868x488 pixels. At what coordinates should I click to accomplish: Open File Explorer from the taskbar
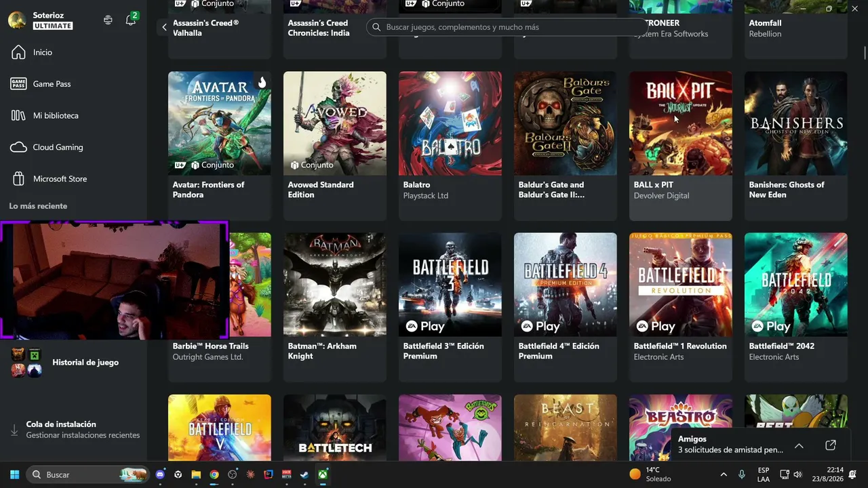[196, 474]
